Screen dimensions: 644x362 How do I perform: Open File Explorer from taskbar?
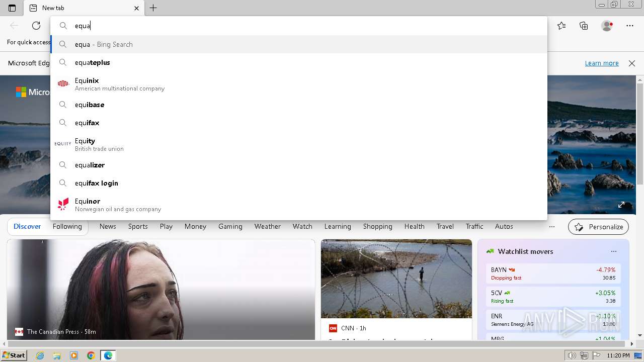pos(57,355)
